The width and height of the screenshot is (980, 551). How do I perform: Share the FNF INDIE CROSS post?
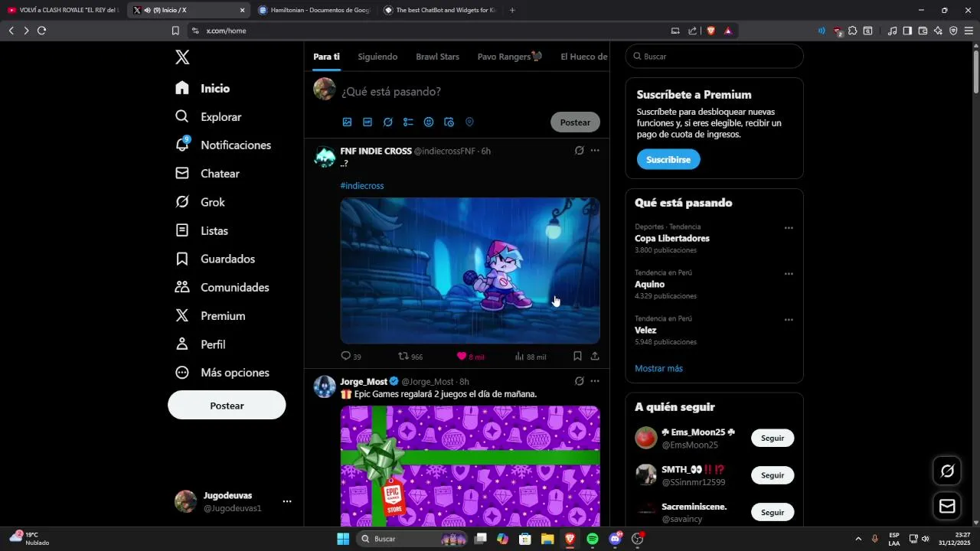(x=595, y=357)
